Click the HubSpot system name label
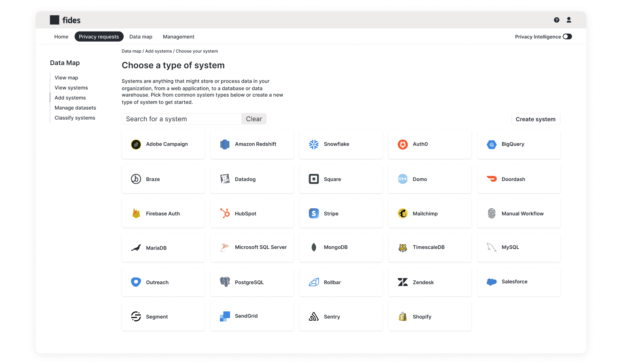This screenshot has height=364, width=622. (x=245, y=214)
